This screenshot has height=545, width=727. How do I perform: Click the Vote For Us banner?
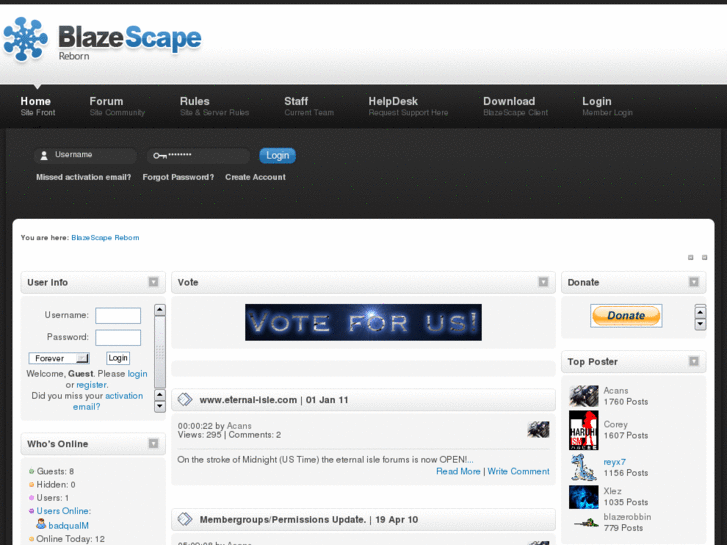pyautogui.click(x=363, y=322)
